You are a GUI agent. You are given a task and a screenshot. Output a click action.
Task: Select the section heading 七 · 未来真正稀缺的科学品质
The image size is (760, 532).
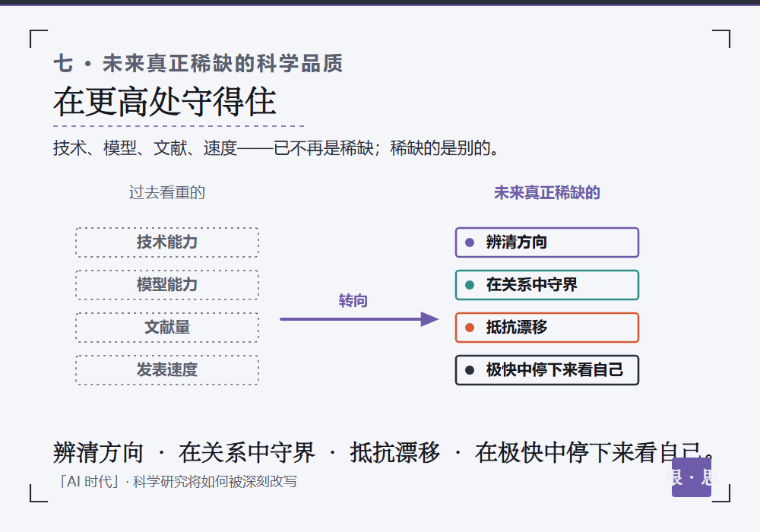(x=198, y=64)
